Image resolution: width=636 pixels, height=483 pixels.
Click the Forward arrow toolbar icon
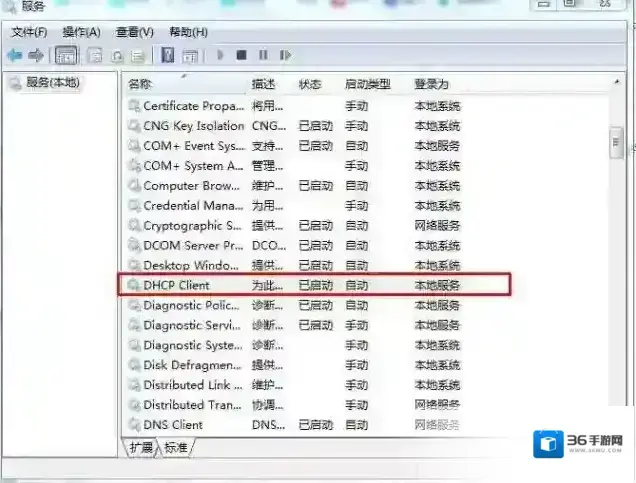36,55
